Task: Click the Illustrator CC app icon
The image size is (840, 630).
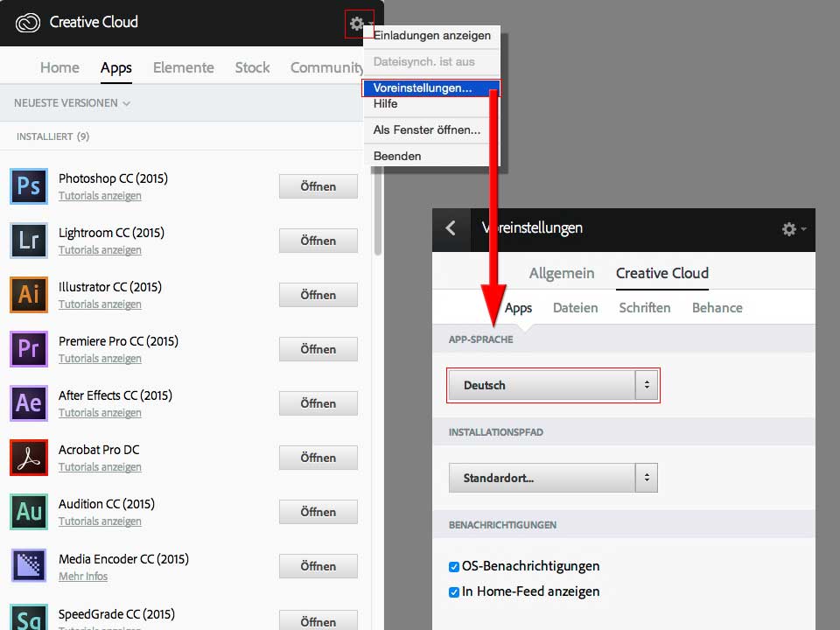Action: tap(29, 295)
